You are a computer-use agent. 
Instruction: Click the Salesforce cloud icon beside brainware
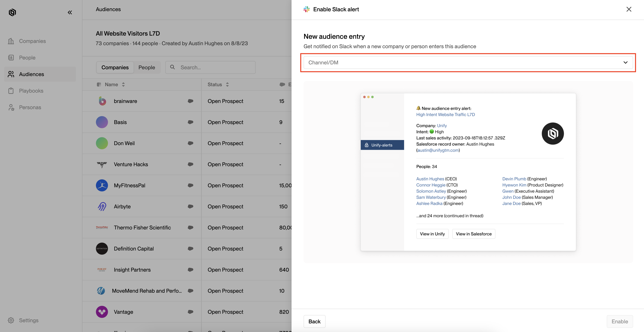191,101
